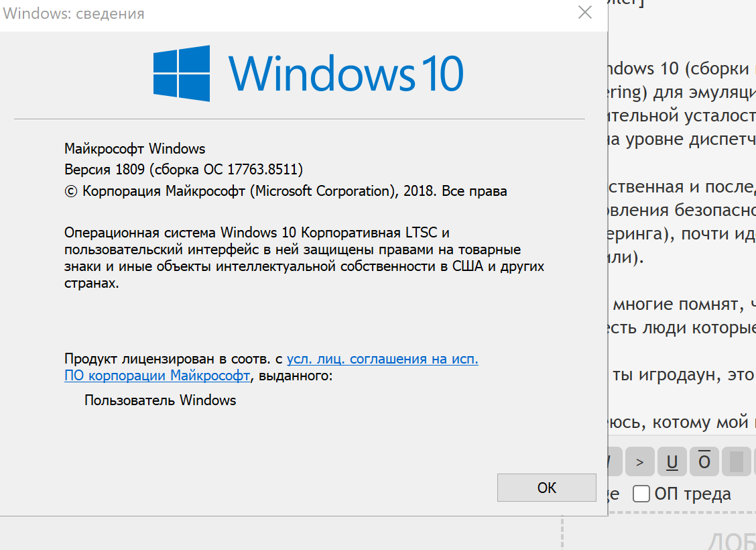This screenshot has height=550, width=756.
Task: Apply overline 'O' formatting in the post form
Action: (704, 461)
